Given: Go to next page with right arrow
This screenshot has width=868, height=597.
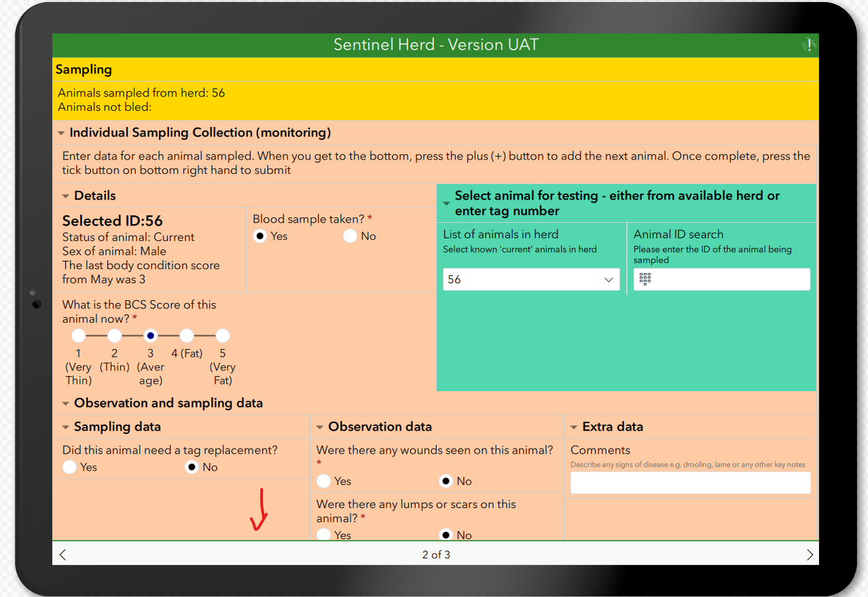Looking at the screenshot, I should [809, 554].
